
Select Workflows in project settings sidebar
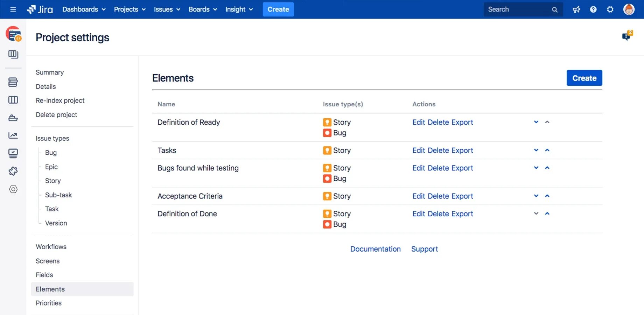click(51, 247)
